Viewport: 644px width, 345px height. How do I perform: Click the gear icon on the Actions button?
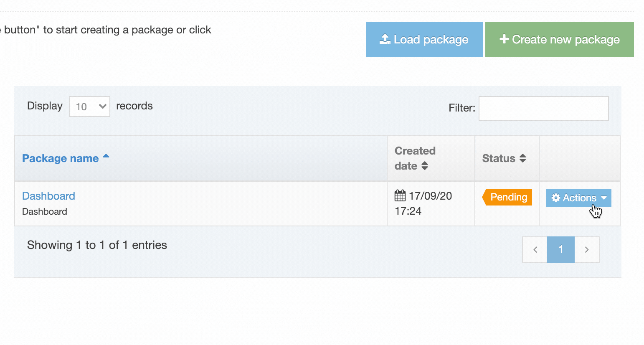point(556,198)
